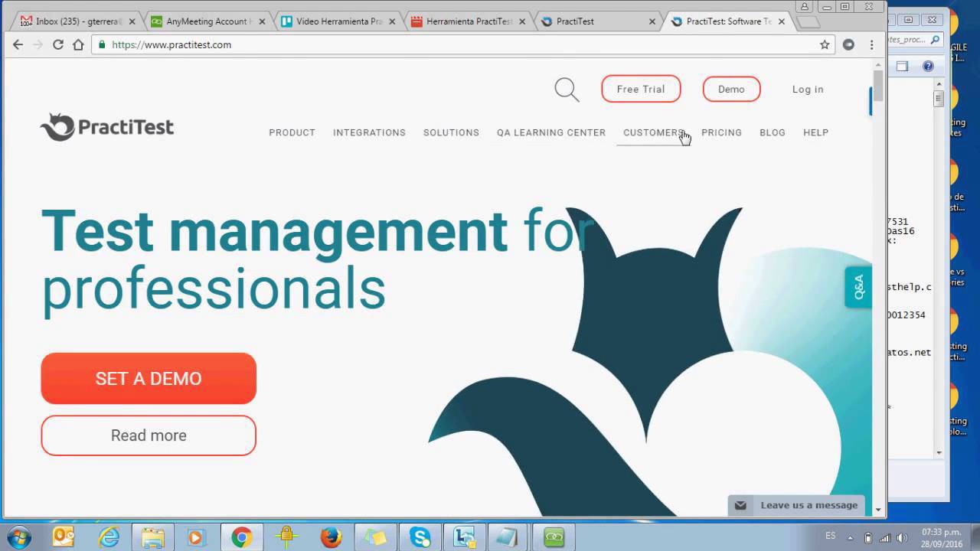Open the Chrome three-dot menu

coord(871,44)
